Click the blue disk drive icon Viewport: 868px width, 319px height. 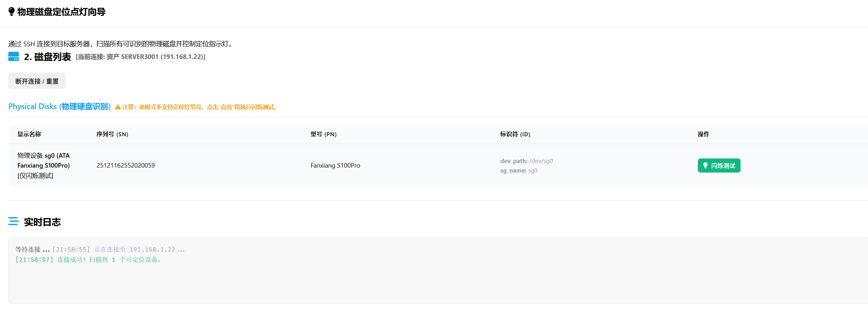pos(14,56)
